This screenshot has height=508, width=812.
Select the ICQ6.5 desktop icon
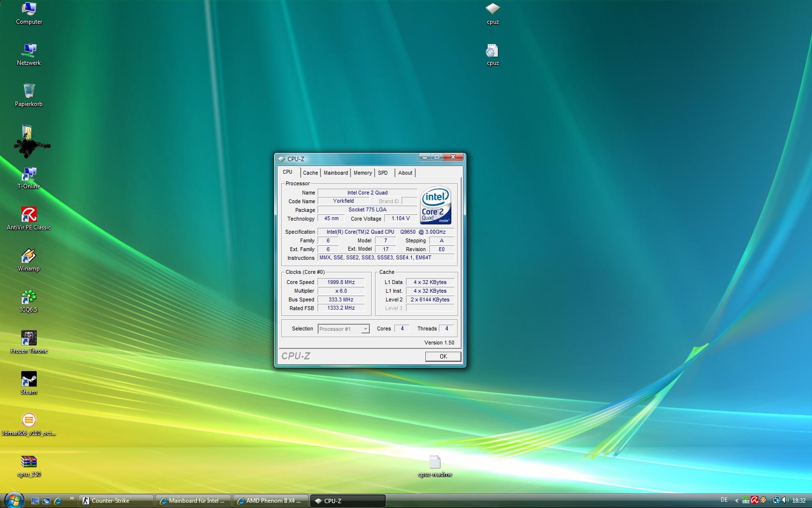(29, 298)
